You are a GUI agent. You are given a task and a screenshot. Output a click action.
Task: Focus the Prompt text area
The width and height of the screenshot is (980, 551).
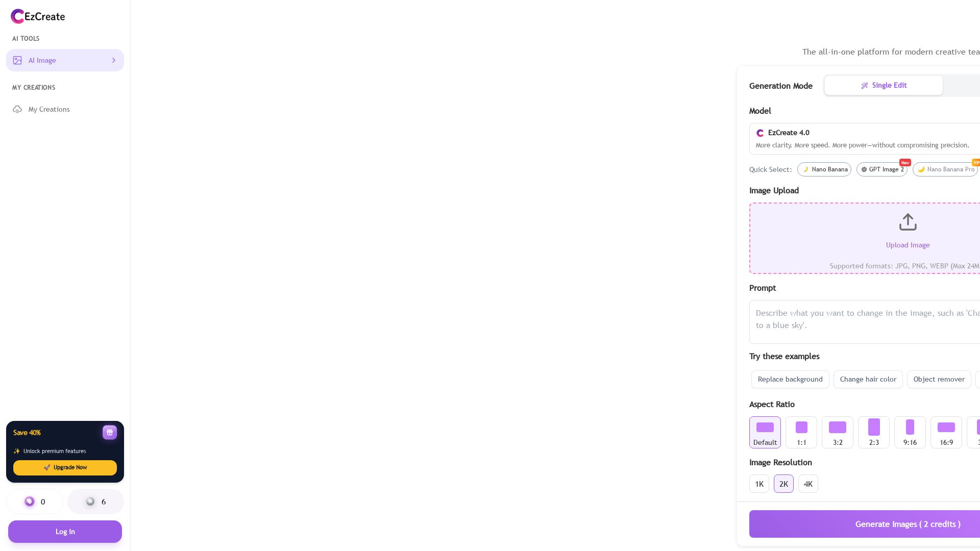865,321
